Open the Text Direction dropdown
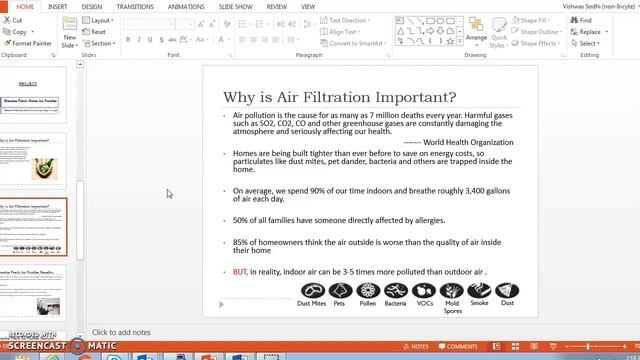This screenshot has width=640, height=360. (345, 20)
